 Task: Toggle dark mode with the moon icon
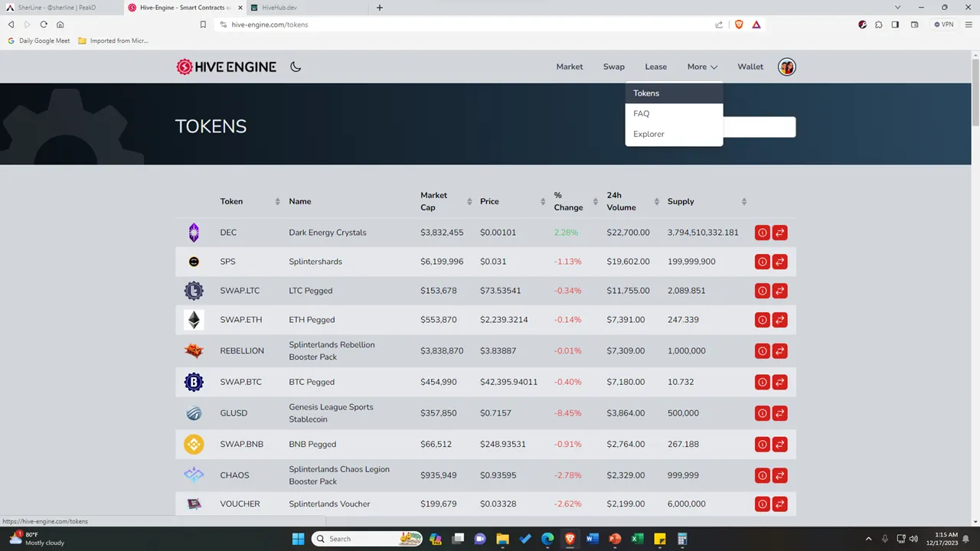(296, 67)
